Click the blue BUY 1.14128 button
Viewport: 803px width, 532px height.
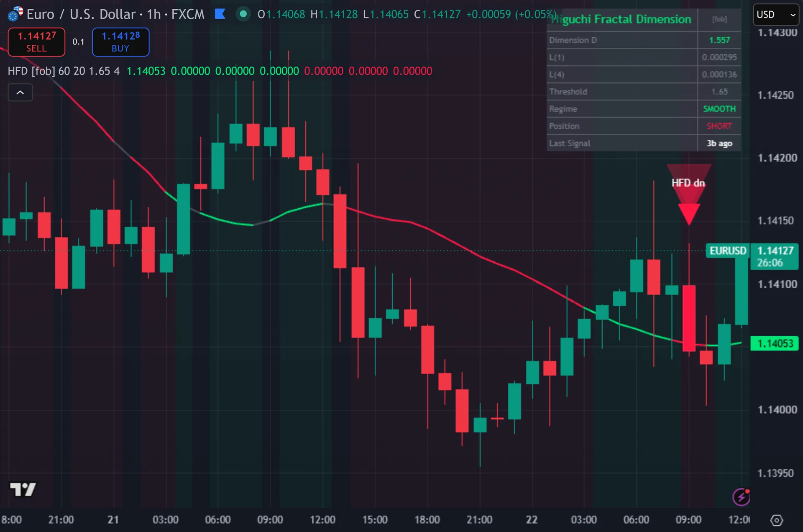tap(120, 42)
